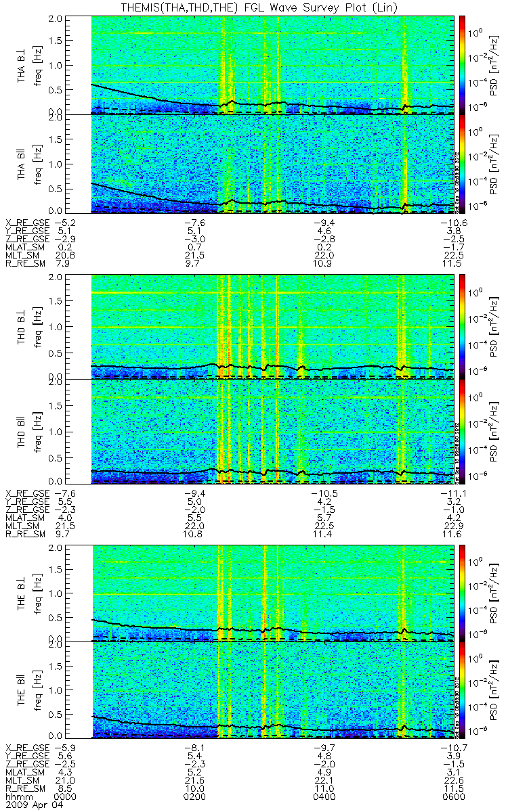This screenshot has height=812, width=508.
Task: Click the 'THA B∥' vertical axis label
Action: (22, 164)
